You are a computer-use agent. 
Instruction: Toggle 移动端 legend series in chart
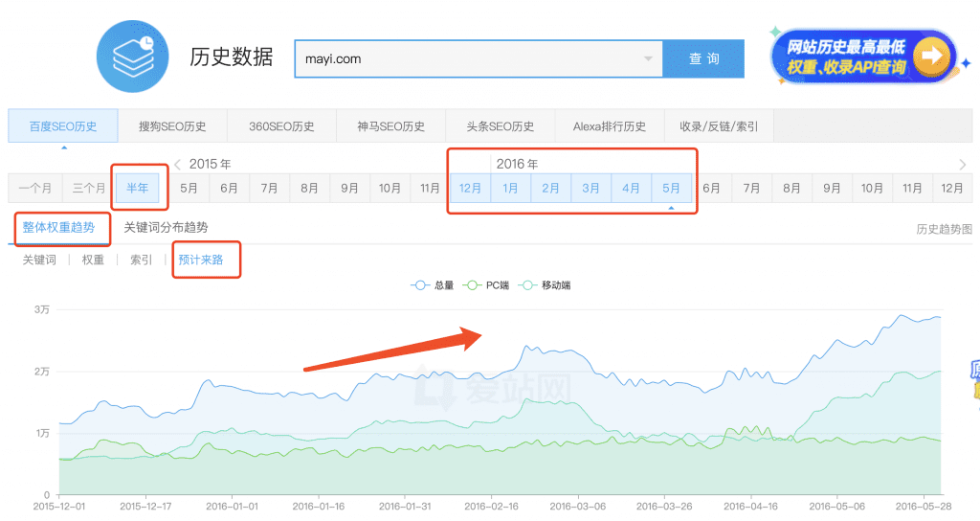[545, 285]
